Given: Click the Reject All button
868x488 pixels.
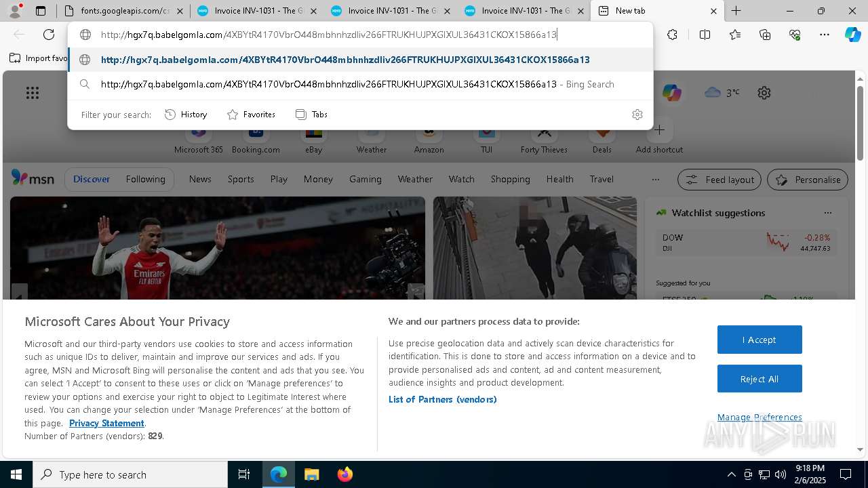Looking at the screenshot, I should (759, 379).
